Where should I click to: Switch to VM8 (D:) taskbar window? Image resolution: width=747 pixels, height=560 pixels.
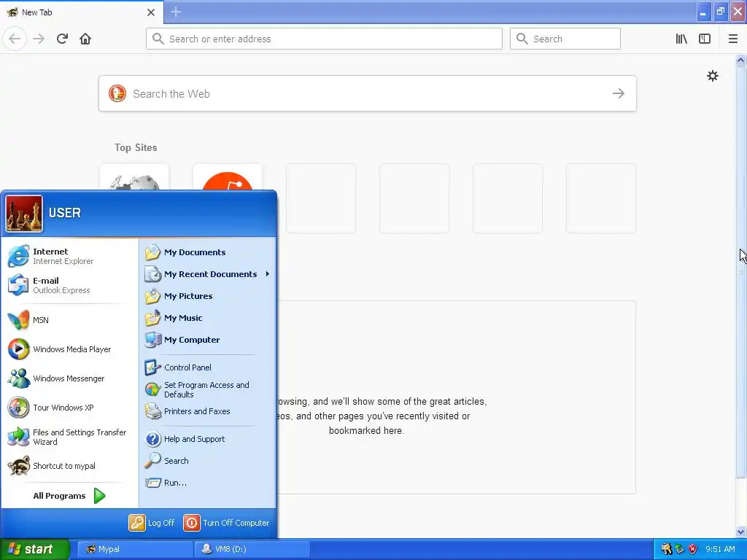click(252, 549)
